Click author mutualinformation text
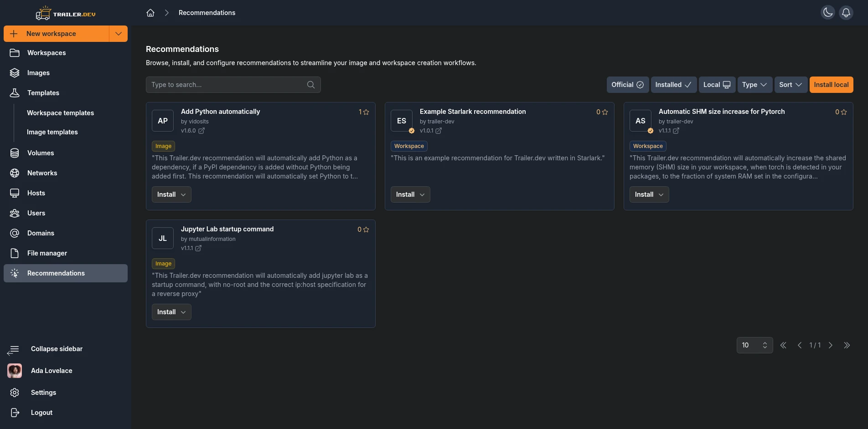 pos(212,239)
